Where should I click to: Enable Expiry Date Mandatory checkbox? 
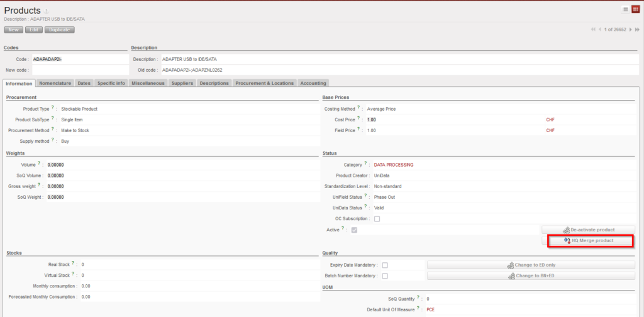pyautogui.click(x=384, y=265)
